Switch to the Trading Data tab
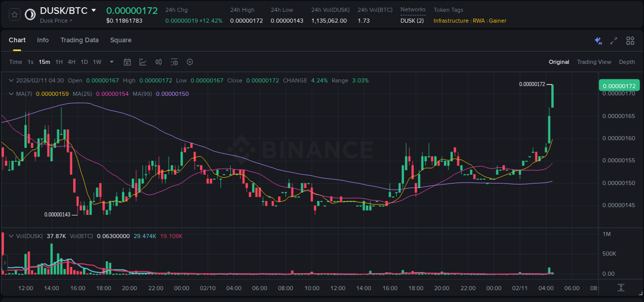 pyautogui.click(x=79, y=40)
